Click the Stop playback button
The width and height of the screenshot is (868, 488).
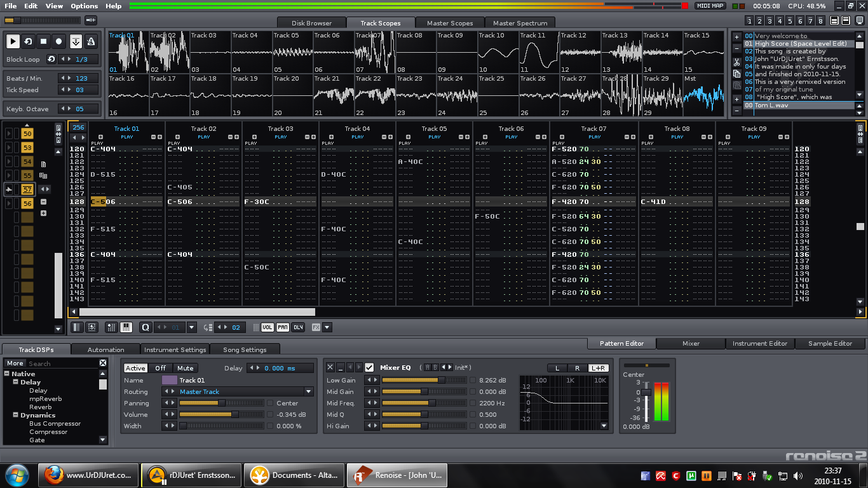pyautogui.click(x=44, y=41)
